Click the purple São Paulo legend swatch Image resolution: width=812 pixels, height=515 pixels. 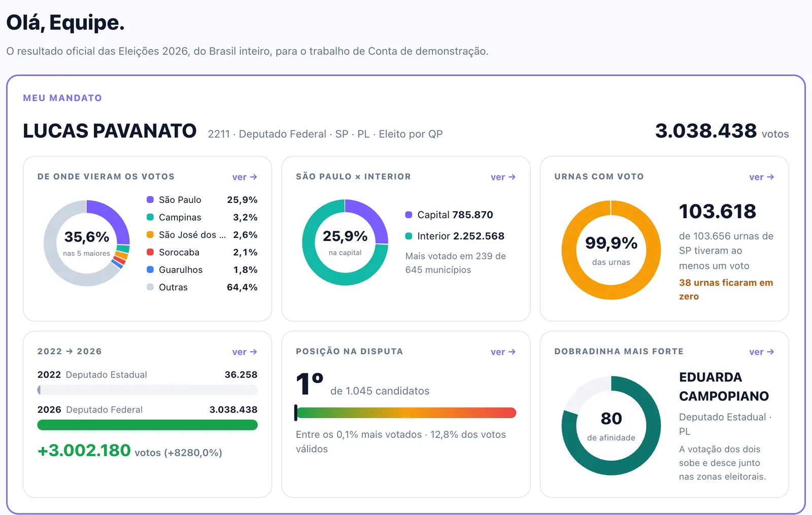[x=150, y=200]
